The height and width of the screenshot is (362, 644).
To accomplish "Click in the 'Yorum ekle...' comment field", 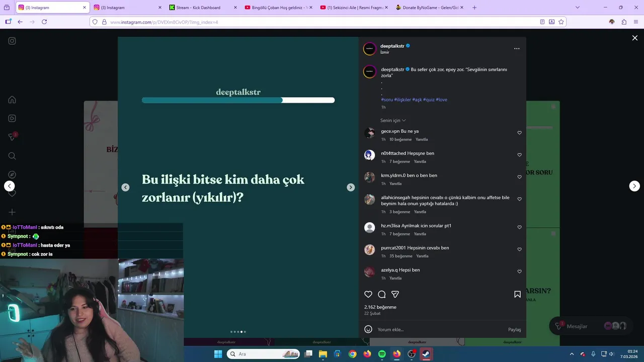I will tap(440, 329).
